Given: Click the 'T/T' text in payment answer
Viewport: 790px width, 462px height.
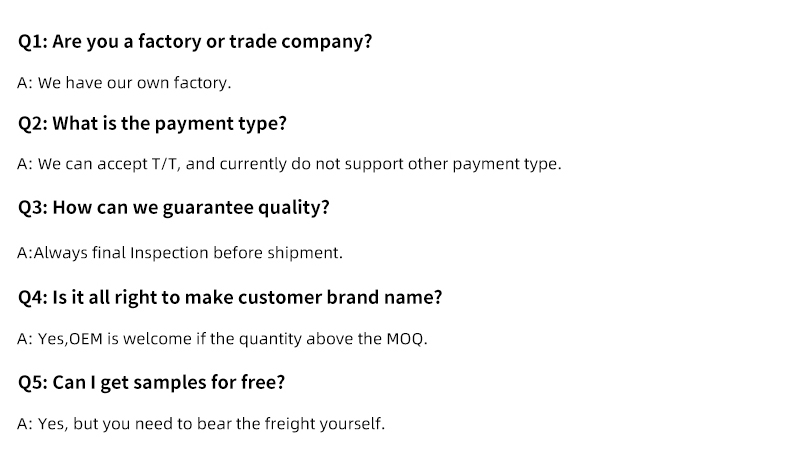Looking at the screenshot, I should (166, 164).
